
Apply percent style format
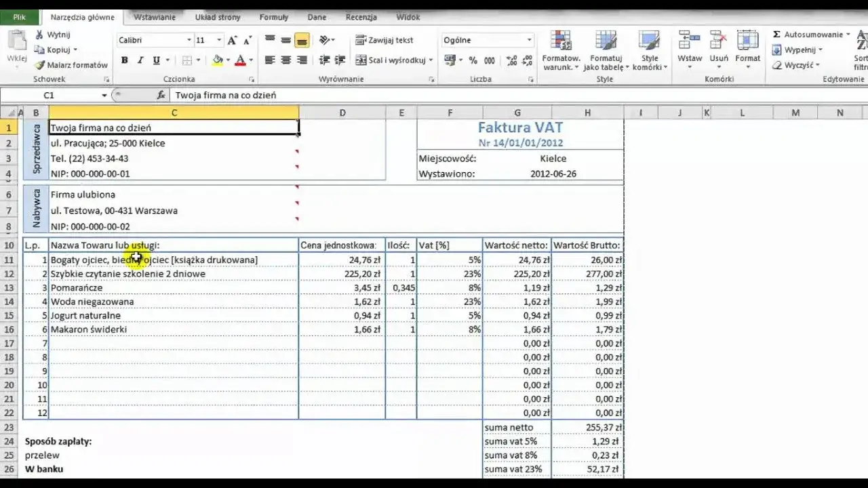click(473, 60)
